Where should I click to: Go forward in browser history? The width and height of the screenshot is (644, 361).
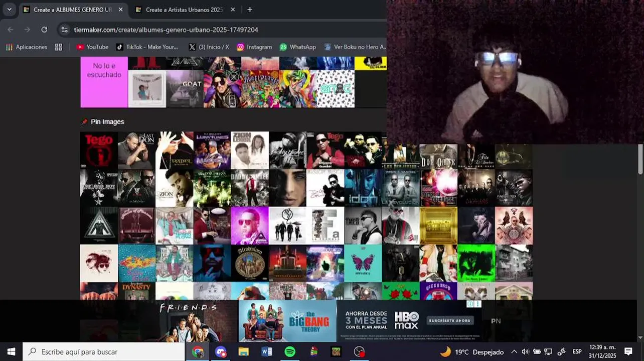[27, 30]
